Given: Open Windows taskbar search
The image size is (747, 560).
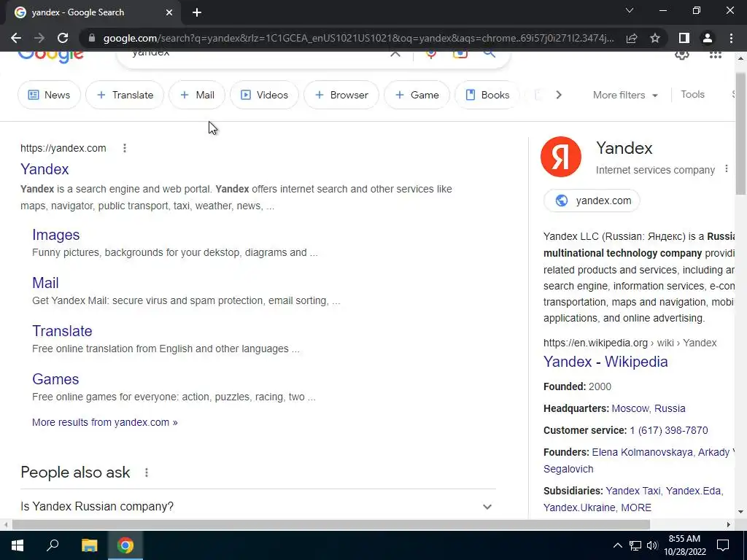Looking at the screenshot, I should (x=53, y=545).
